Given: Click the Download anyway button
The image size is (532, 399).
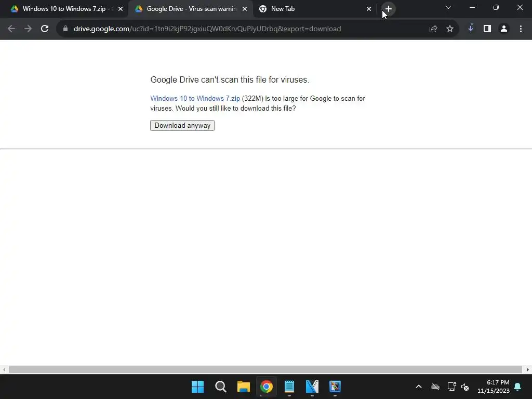Looking at the screenshot, I should pyautogui.click(x=182, y=126).
